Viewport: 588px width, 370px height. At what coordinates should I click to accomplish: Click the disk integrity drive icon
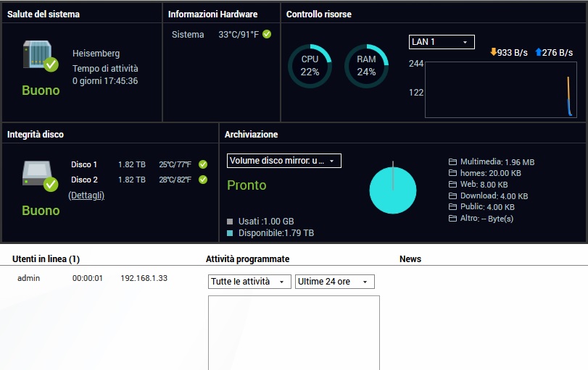(x=39, y=175)
